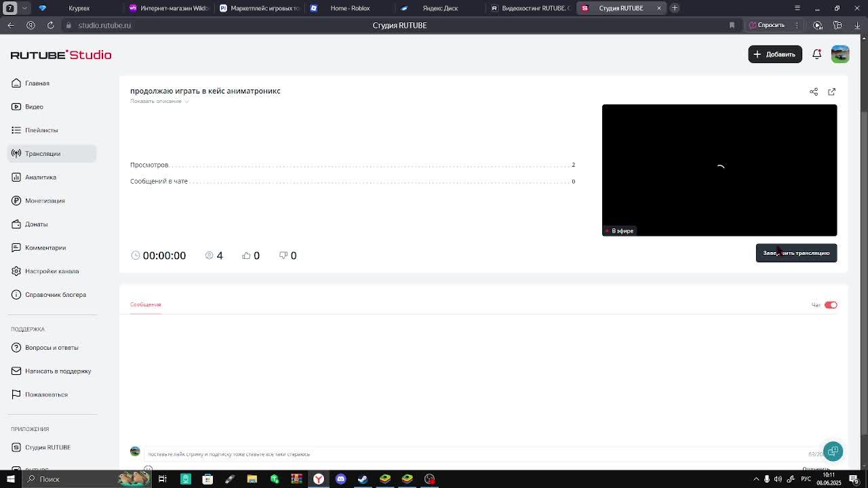Switch to the Маркетплейс игровых товаров tab
The width and height of the screenshot is (868, 488).
(x=260, y=8)
